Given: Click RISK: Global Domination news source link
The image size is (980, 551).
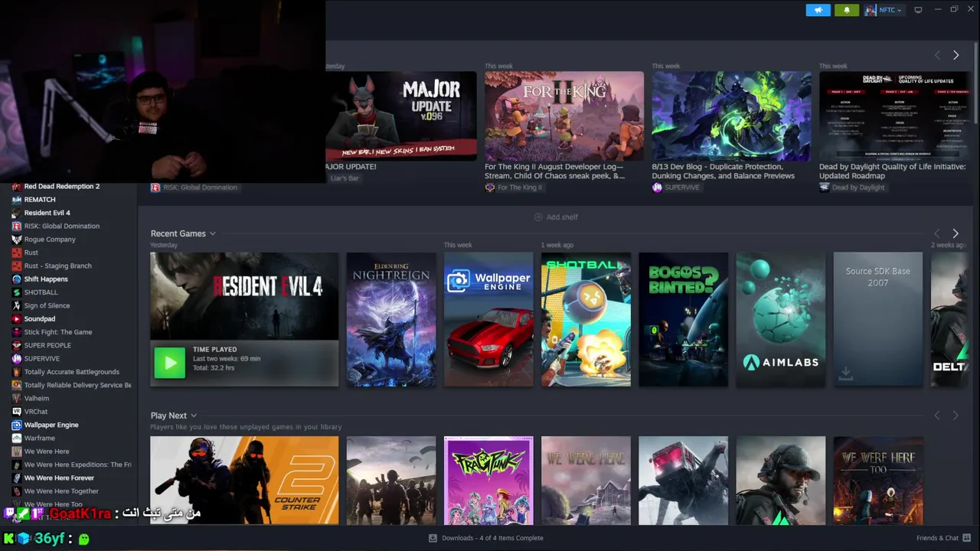Looking at the screenshot, I should [199, 187].
